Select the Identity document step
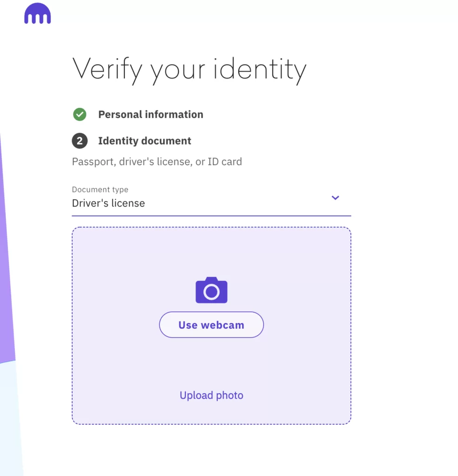The height and width of the screenshot is (476, 458). pyautogui.click(x=144, y=141)
